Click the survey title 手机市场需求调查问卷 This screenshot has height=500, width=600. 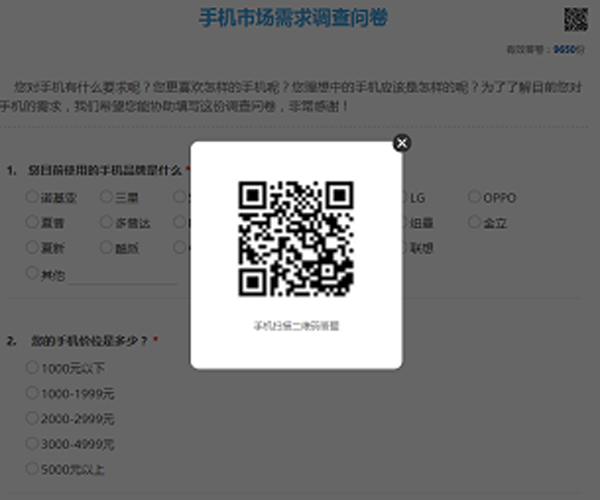(x=293, y=18)
